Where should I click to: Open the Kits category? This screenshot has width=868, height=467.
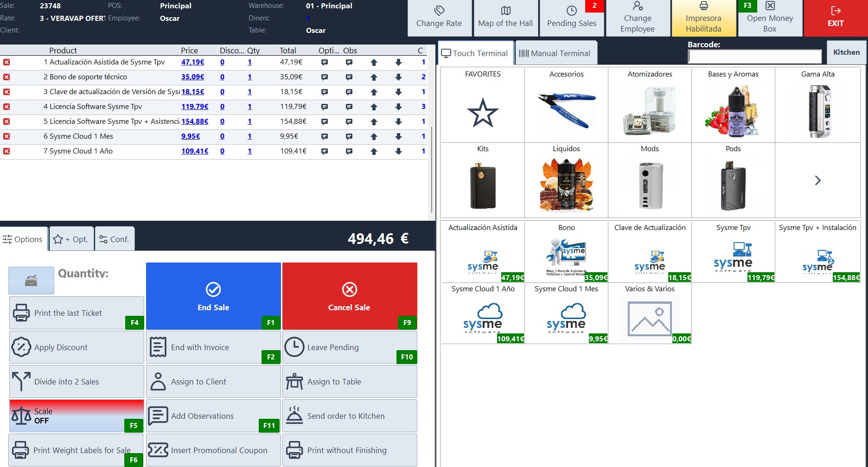(483, 180)
